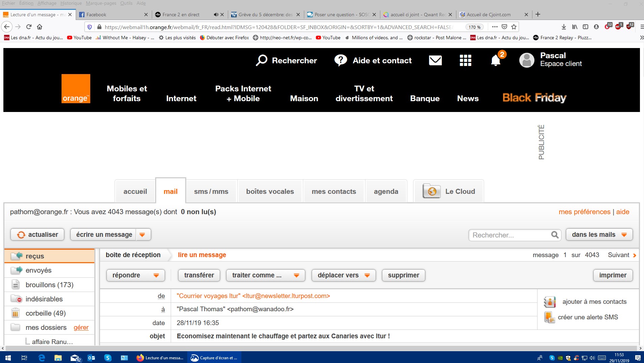This screenshot has width=644, height=363.
Task: Mute the France 2 en direct tab
Action: (x=216, y=15)
